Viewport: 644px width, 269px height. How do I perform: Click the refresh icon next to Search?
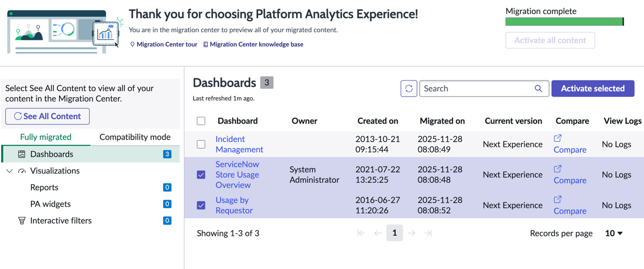[x=409, y=88]
